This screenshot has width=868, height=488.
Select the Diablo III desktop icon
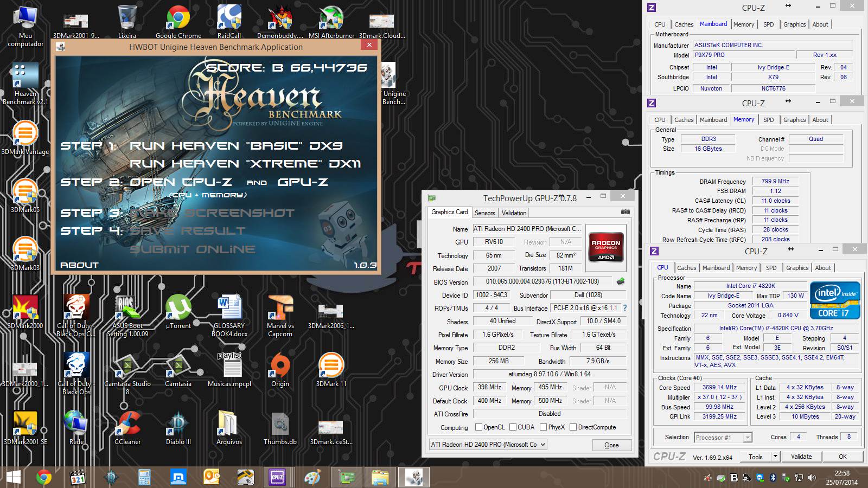coord(178,428)
